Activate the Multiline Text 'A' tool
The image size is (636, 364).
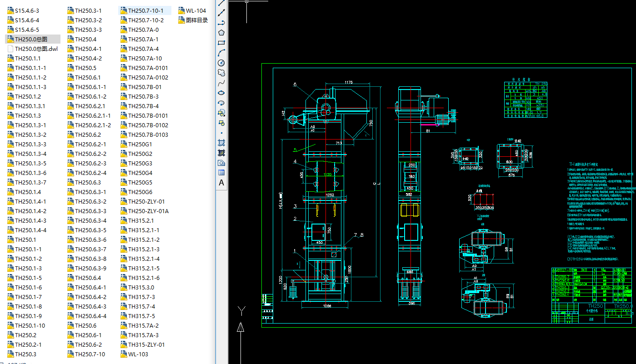(x=221, y=183)
